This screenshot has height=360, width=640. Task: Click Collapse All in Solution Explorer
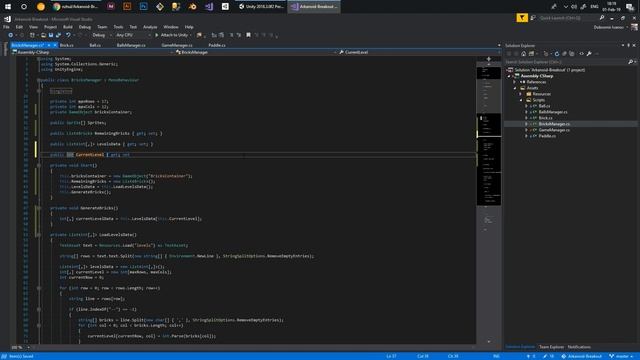click(564, 54)
